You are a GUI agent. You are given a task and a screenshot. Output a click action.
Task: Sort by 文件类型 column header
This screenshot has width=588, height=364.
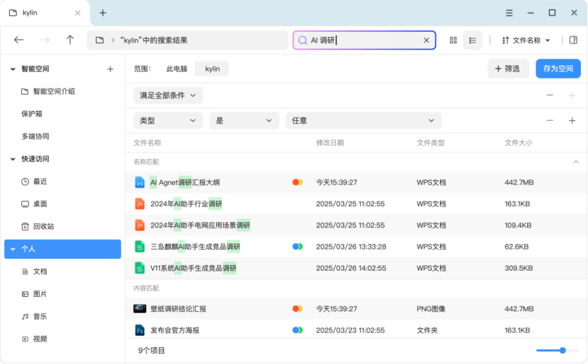pos(430,143)
